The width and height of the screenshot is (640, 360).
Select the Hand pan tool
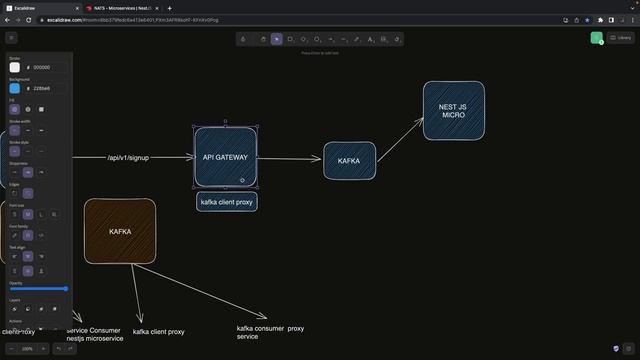point(263,39)
